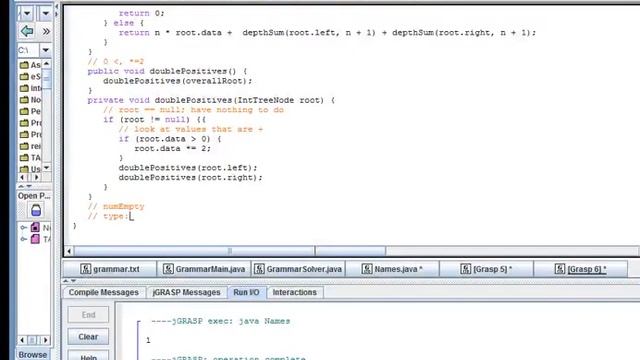Switch to the Browse tab
This screenshot has width=640, height=360.
(33, 354)
